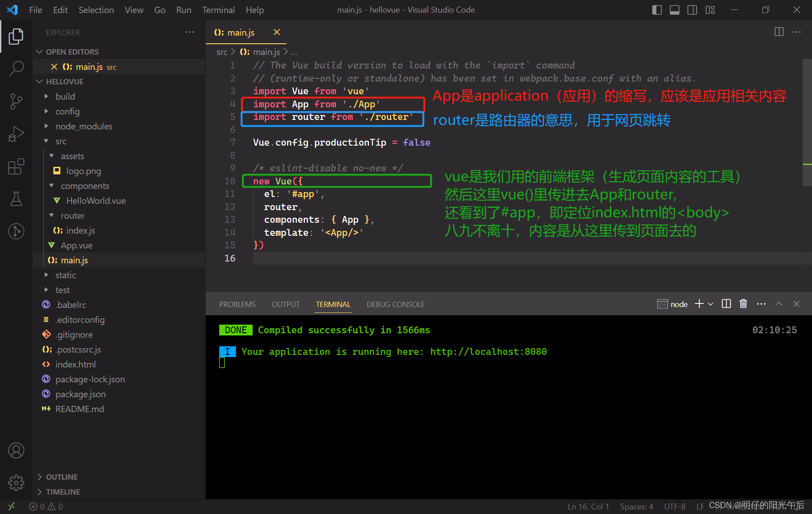Image resolution: width=812 pixels, height=514 pixels.
Task: Click Ln 16, Col 1 in status bar
Action: coord(588,507)
